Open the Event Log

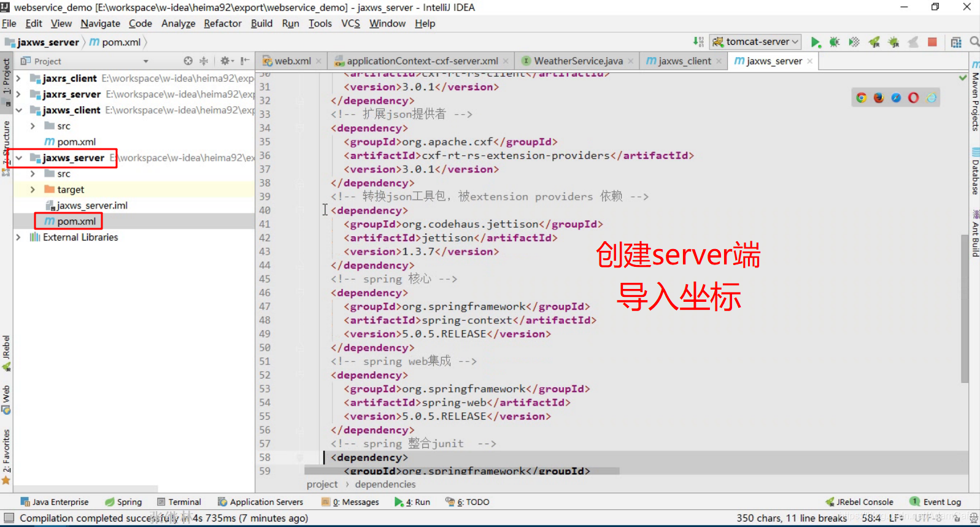[x=935, y=502]
